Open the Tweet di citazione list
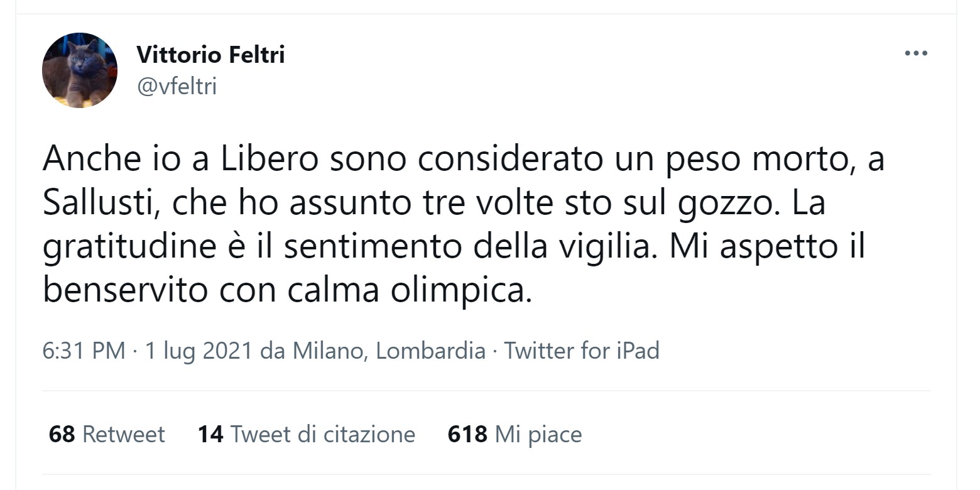Image resolution: width=980 pixels, height=490 pixels. pos(323,434)
